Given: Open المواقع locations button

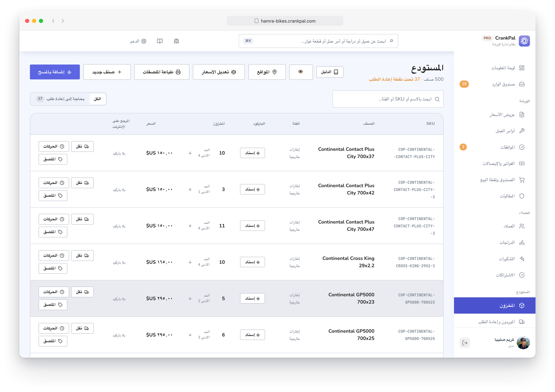Looking at the screenshot, I should click(x=267, y=72).
